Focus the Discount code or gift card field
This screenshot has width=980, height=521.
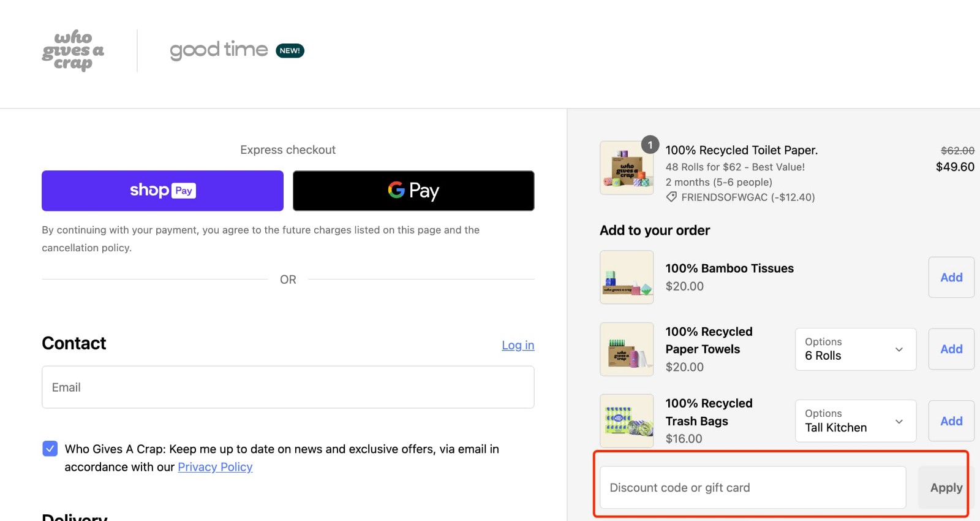click(753, 487)
